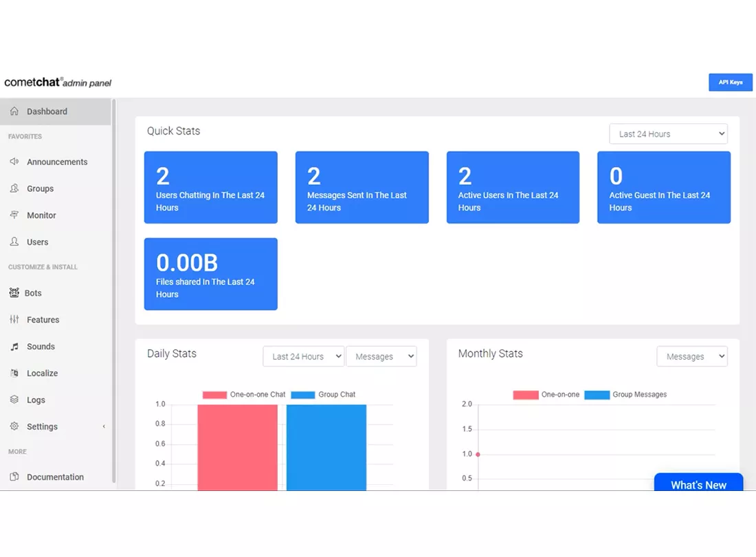
Task: Expand the Settings submenu arrow
Action: (x=104, y=426)
